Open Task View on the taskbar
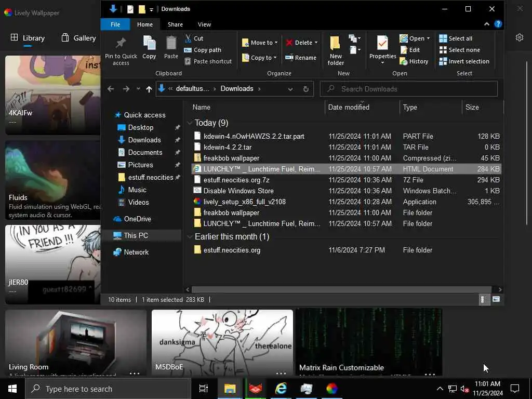 [204, 389]
